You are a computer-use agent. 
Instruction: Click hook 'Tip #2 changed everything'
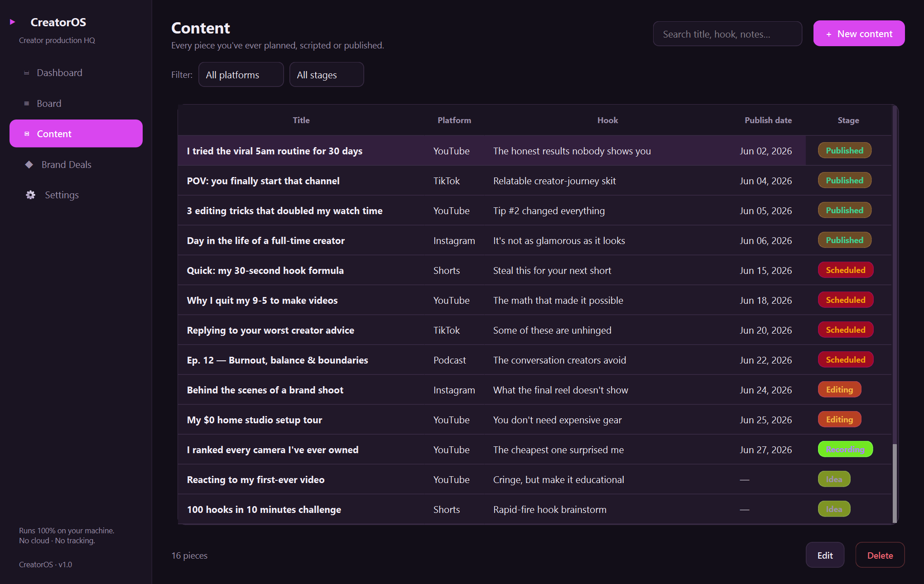click(549, 211)
